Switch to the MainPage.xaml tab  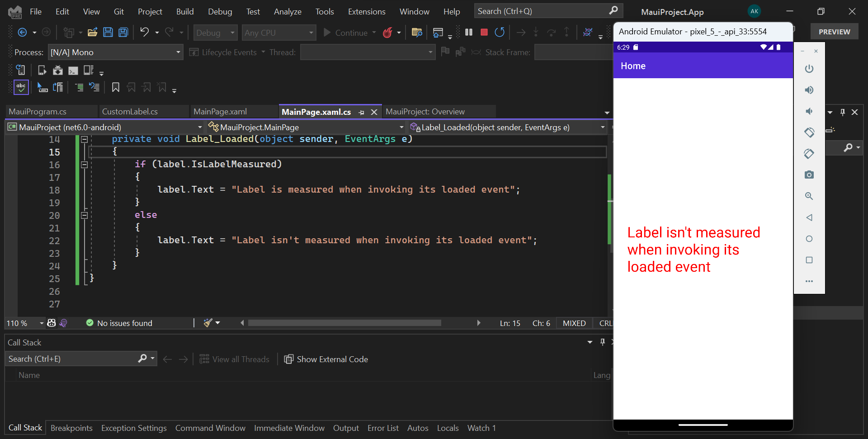click(219, 111)
